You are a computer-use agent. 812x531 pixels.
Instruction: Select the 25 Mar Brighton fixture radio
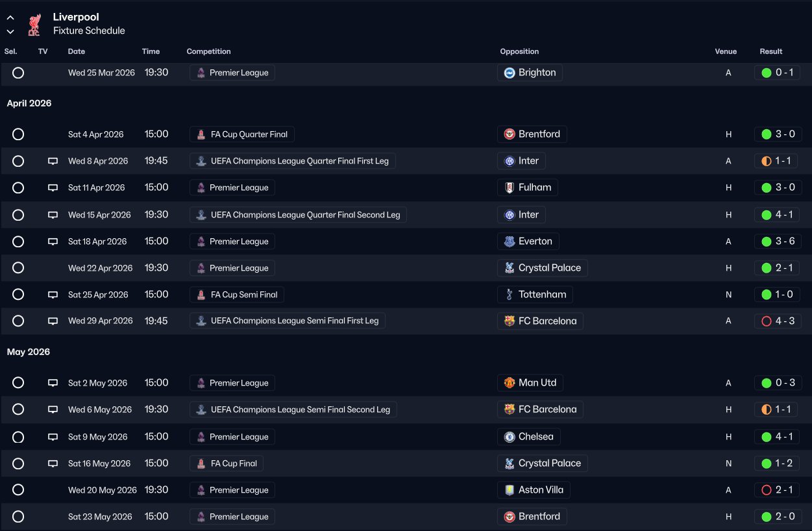click(x=18, y=73)
